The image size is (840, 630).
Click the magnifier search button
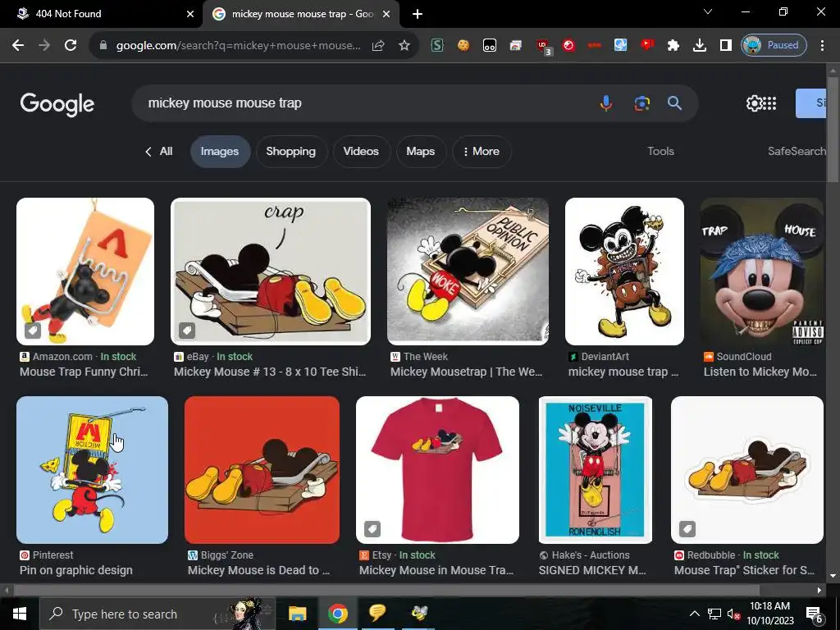click(x=674, y=103)
